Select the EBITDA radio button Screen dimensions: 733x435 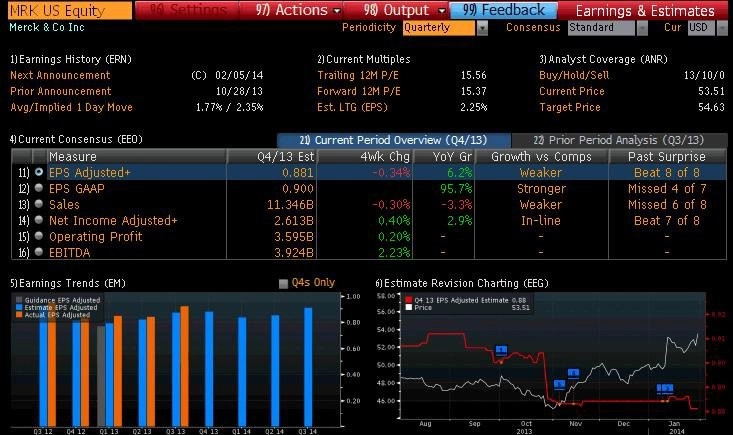39,252
